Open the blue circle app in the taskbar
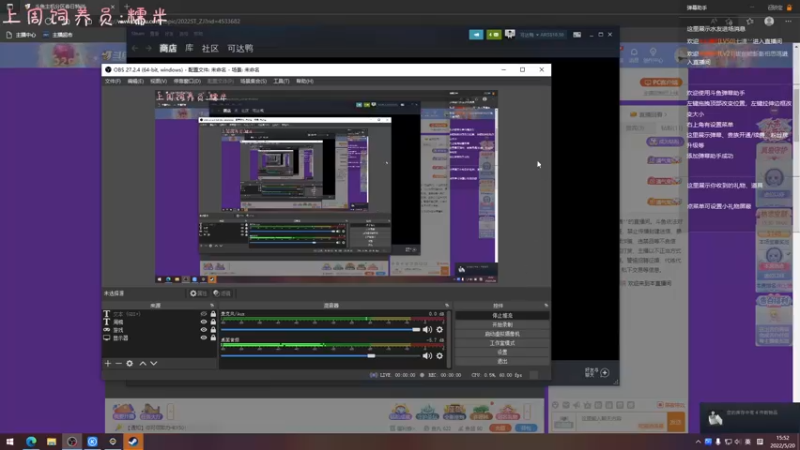 coord(92,441)
